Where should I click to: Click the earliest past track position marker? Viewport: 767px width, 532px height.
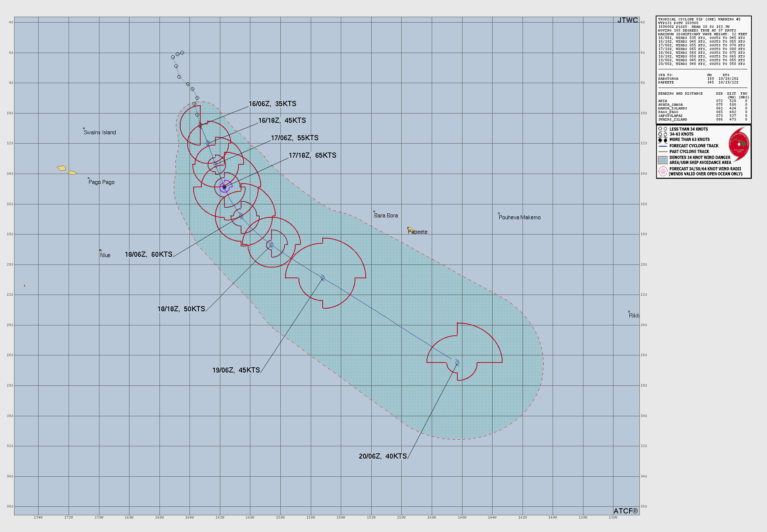pos(182,53)
